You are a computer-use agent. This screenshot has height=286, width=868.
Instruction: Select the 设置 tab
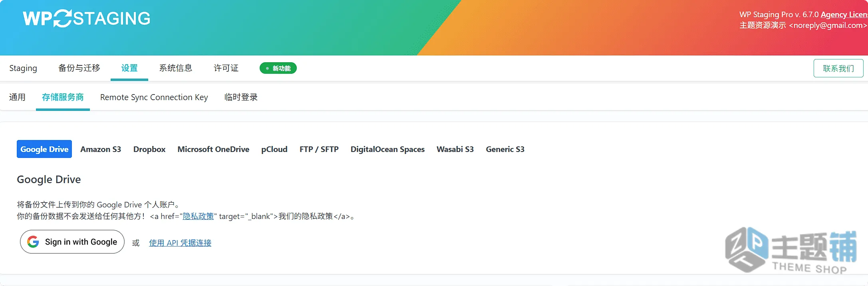129,68
